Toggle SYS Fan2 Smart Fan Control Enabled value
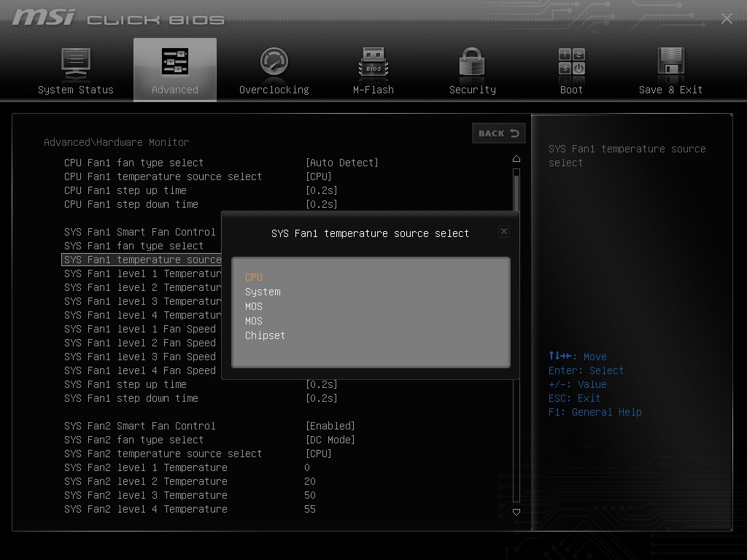 pos(330,426)
